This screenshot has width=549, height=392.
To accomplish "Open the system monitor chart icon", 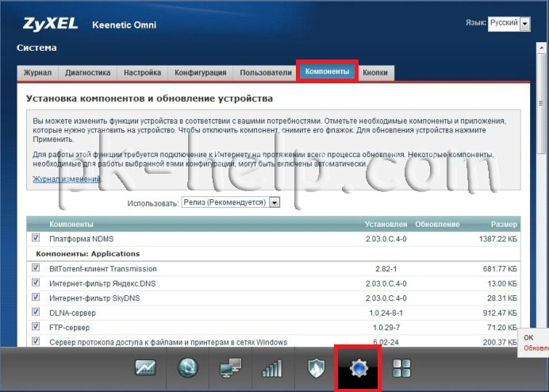I will coord(145,368).
